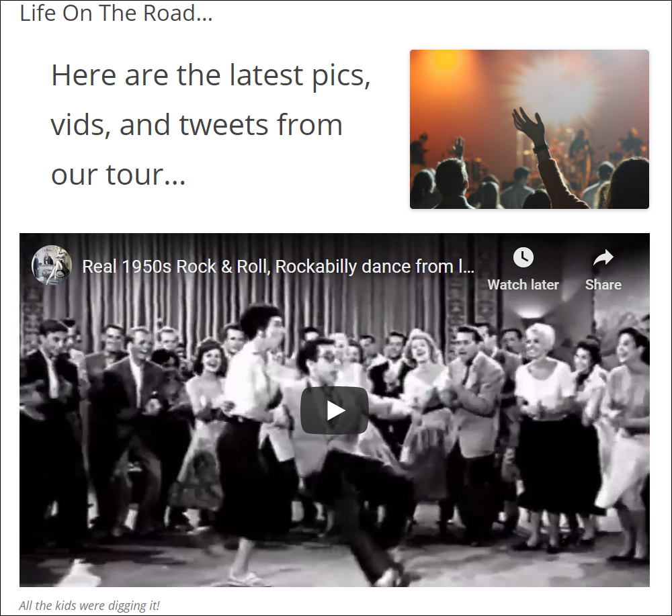Image resolution: width=672 pixels, height=616 pixels.
Task: Click the 'Watch later' text label
Action: pyautogui.click(x=523, y=284)
